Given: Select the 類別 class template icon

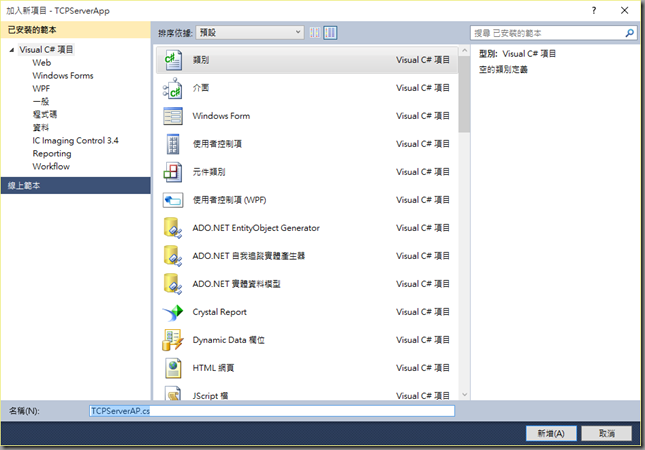Looking at the screenshot, I should (x=173, y=60).
